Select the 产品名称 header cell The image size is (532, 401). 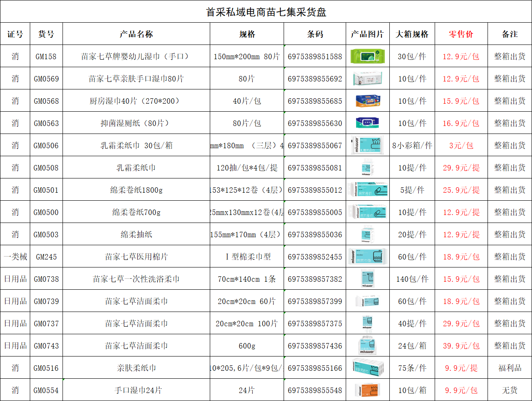click(136, 34)
